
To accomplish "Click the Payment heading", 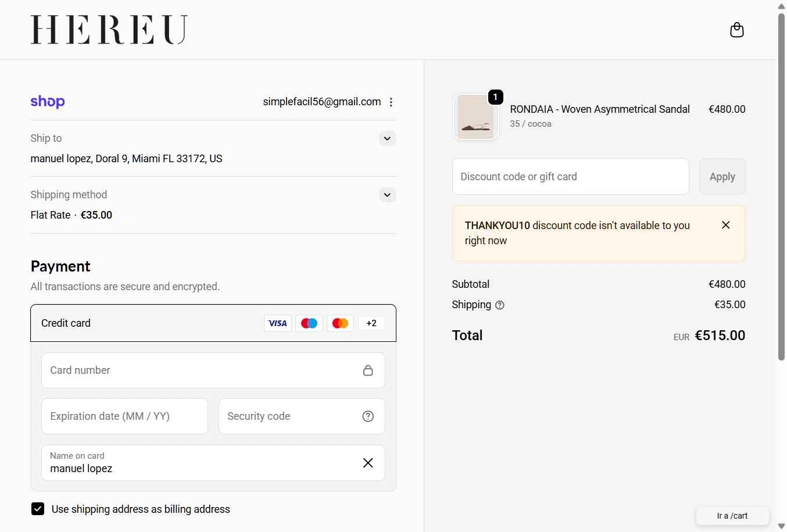I will [x=60, y=266].
